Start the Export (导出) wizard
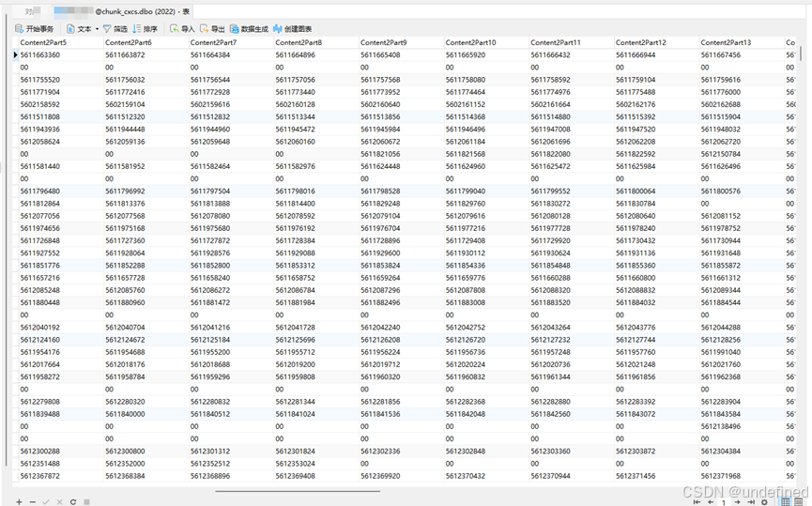 (212, 29)
